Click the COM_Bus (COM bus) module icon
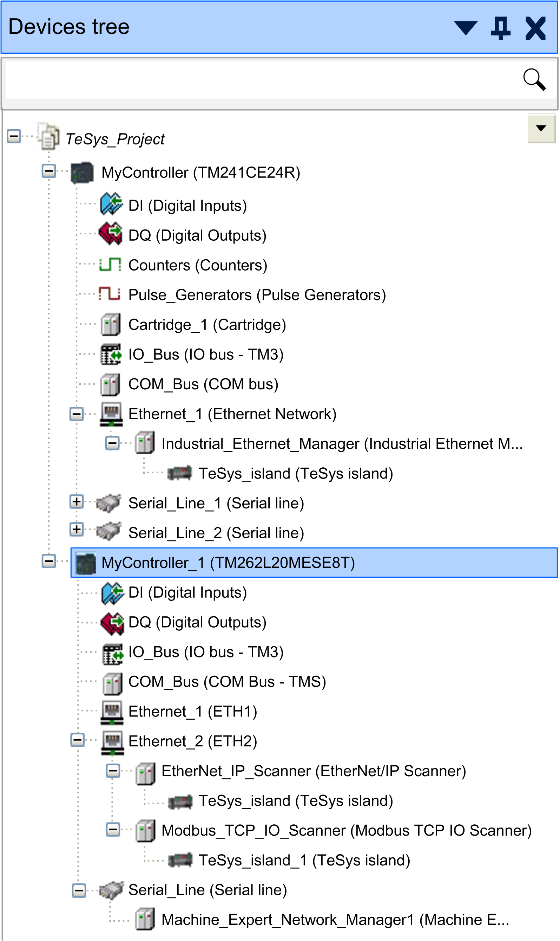The width and height of the screenshot is (560, 941). pyautogui.click(x=111, y=384)
